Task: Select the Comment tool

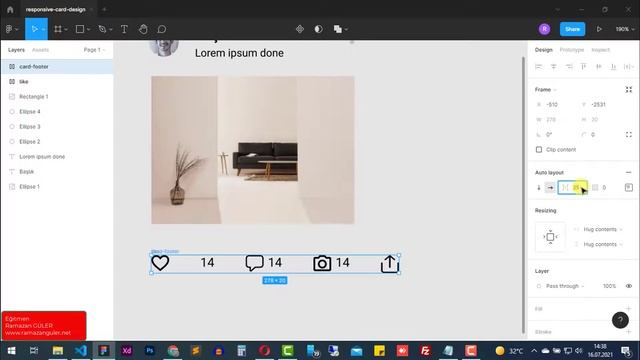Action: (162, 29)
